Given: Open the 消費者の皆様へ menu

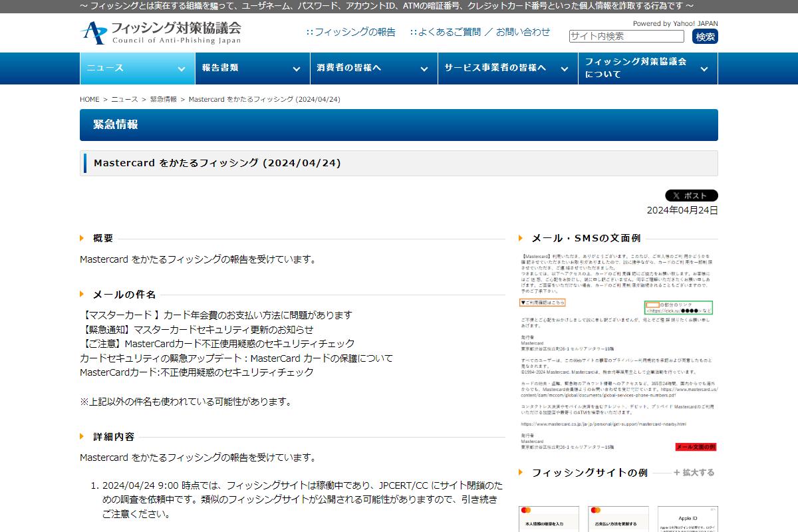Looking at the screenshot, I should (x=374, y=68).
